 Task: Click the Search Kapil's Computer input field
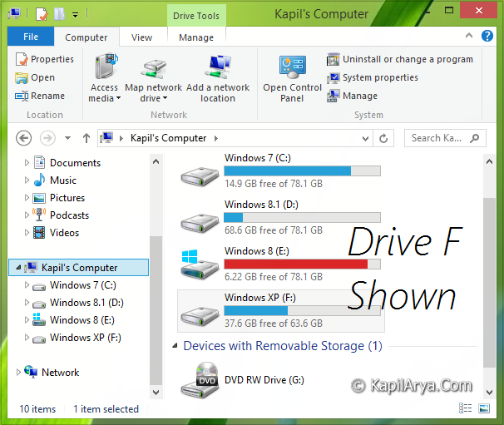(445, 138)
